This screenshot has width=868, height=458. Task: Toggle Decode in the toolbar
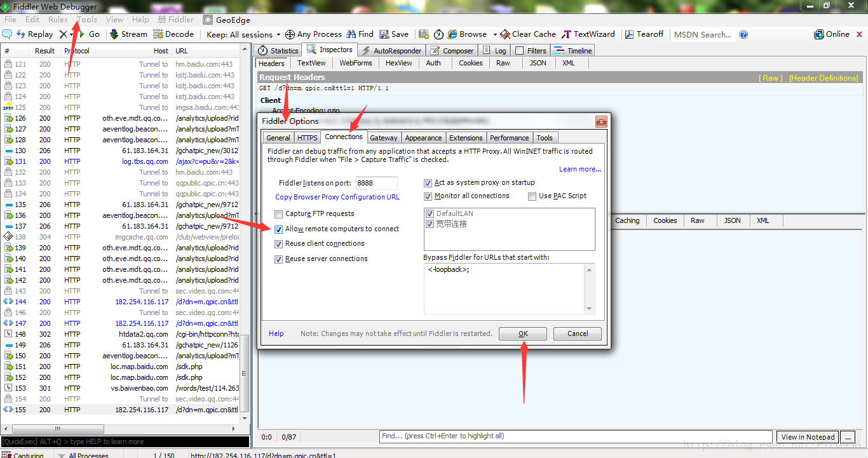tap(173, 34)
